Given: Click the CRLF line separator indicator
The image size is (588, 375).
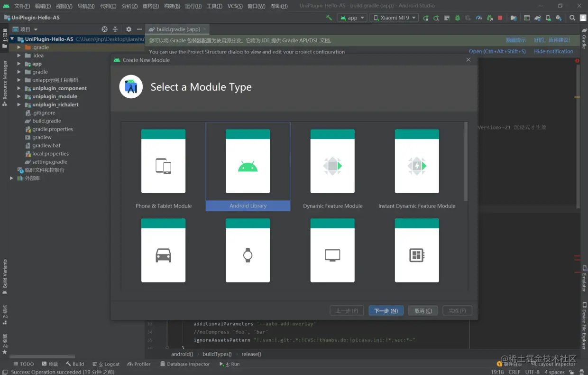Looking at the screenshot, I should [514, 372].
